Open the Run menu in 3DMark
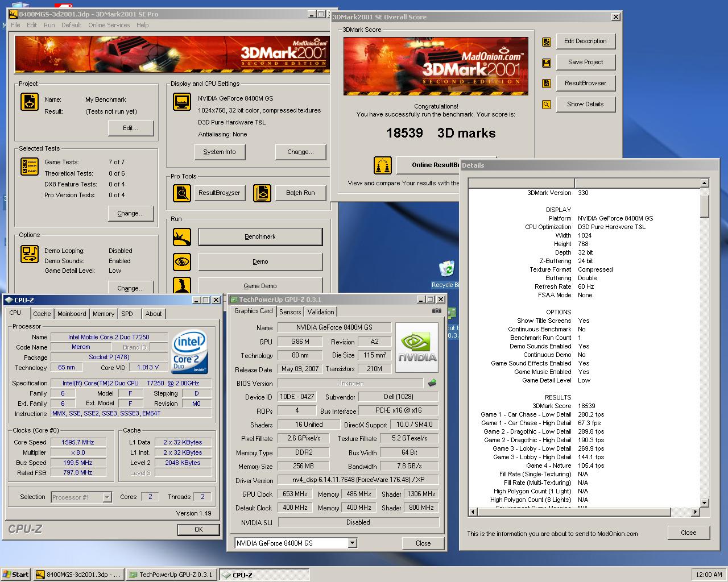The width and height of the screenshot is (728, 582). tap(49, 25)
